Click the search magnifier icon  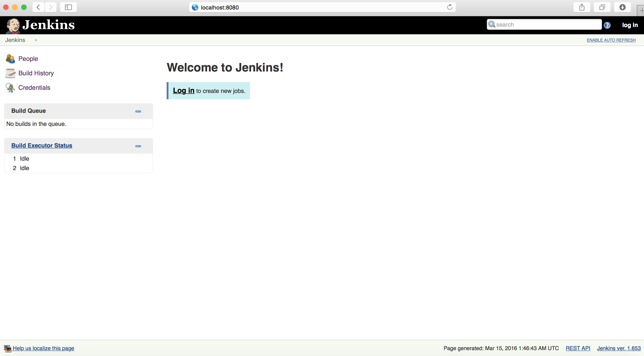click(492, 24)
